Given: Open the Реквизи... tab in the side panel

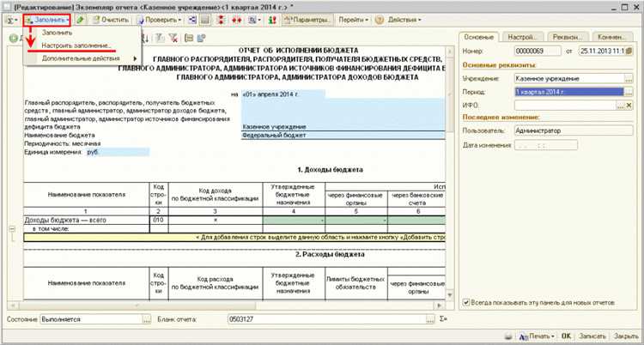Looking at the screenshot, I should pos(568,37).
